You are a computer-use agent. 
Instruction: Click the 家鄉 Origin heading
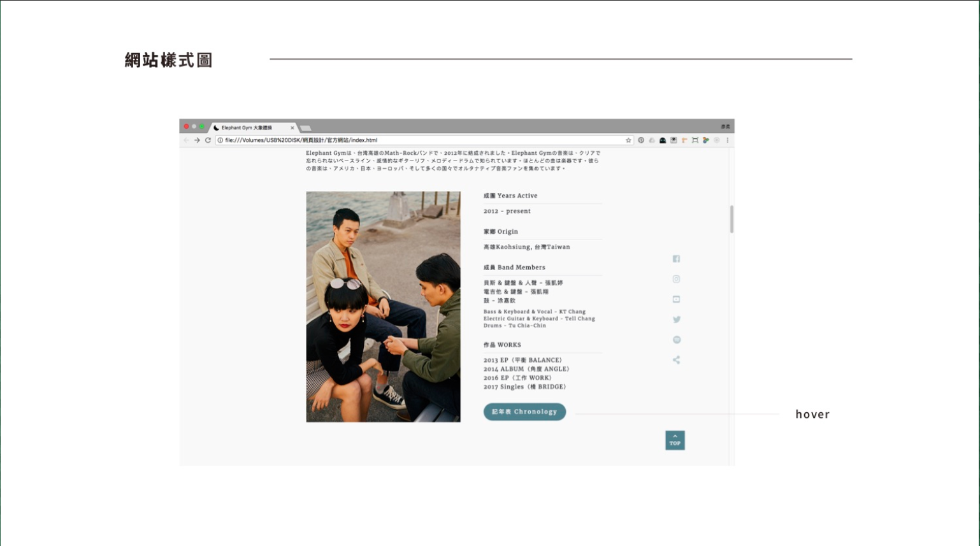[x=501, y=231]
